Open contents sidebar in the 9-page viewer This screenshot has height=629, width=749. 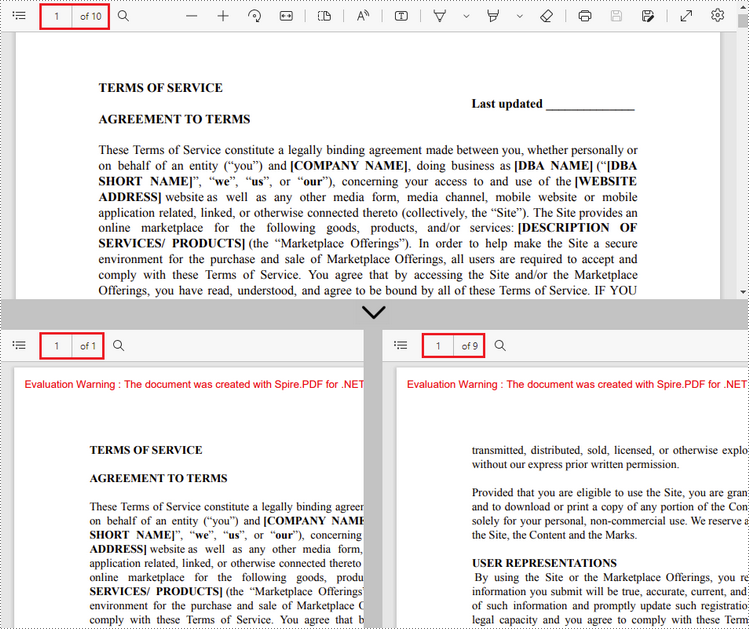(x=401, y=345)
